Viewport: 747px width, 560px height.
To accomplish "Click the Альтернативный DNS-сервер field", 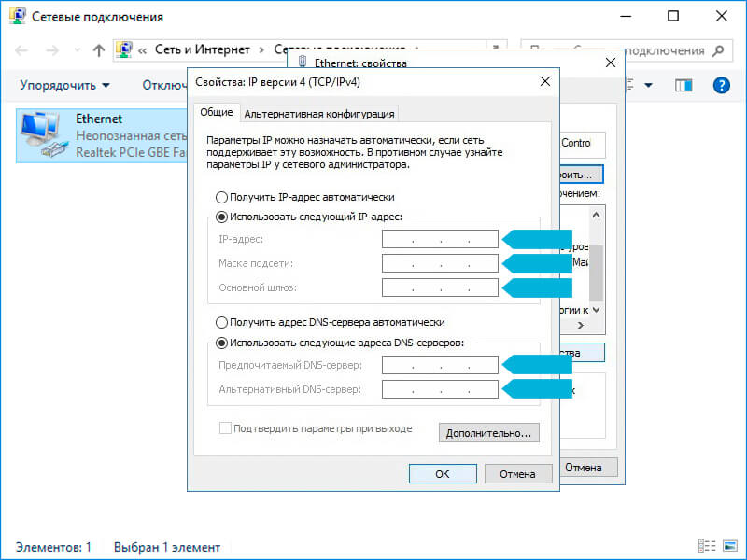I will 440,389.
